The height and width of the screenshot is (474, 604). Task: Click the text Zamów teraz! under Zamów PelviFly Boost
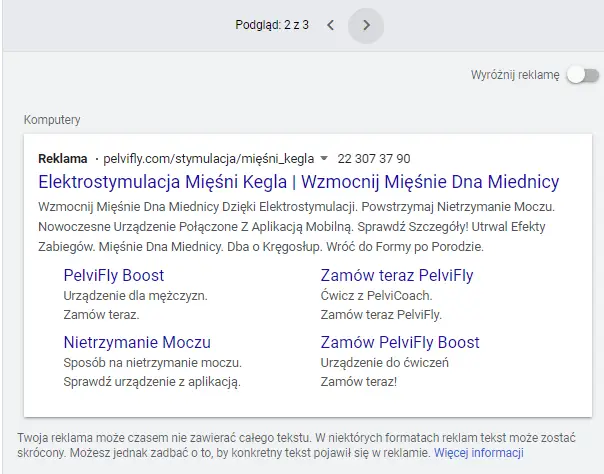359,382
